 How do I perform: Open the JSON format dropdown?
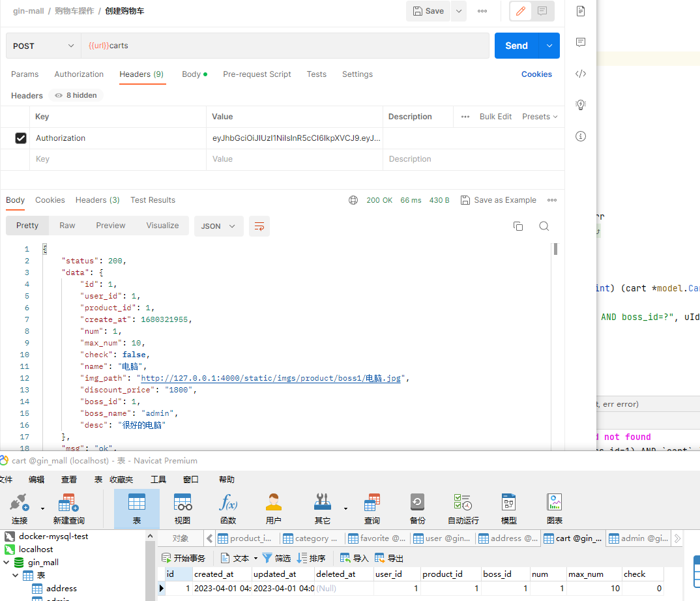[x=218, y=226]
